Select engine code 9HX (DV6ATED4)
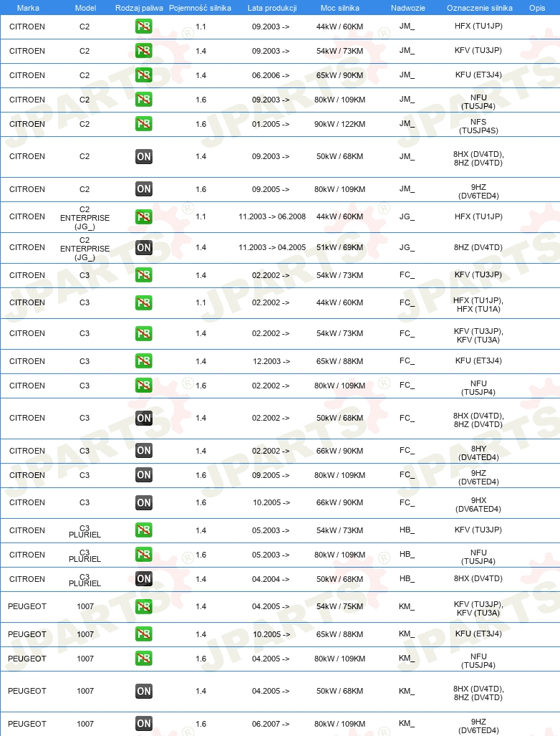 click(x=478, y=505)
